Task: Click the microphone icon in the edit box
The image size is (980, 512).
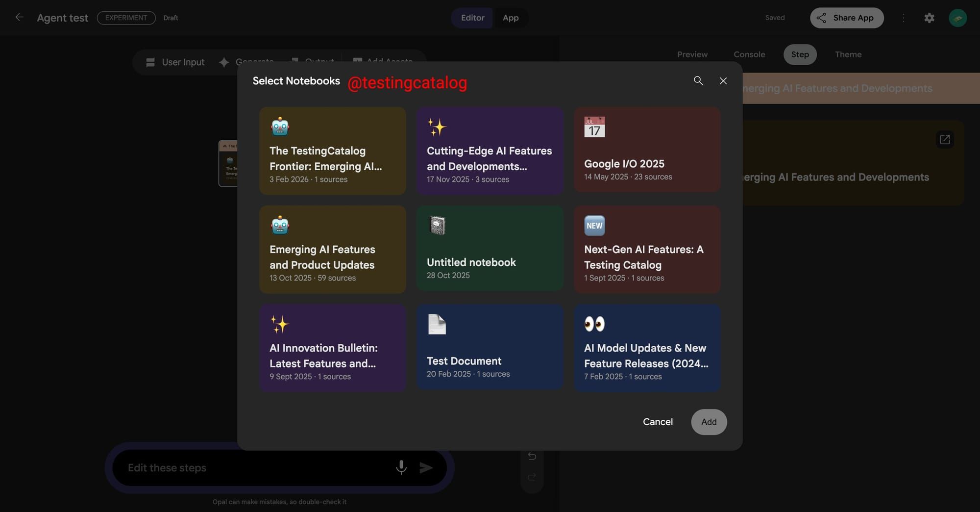Action: [x=401, y=467]
